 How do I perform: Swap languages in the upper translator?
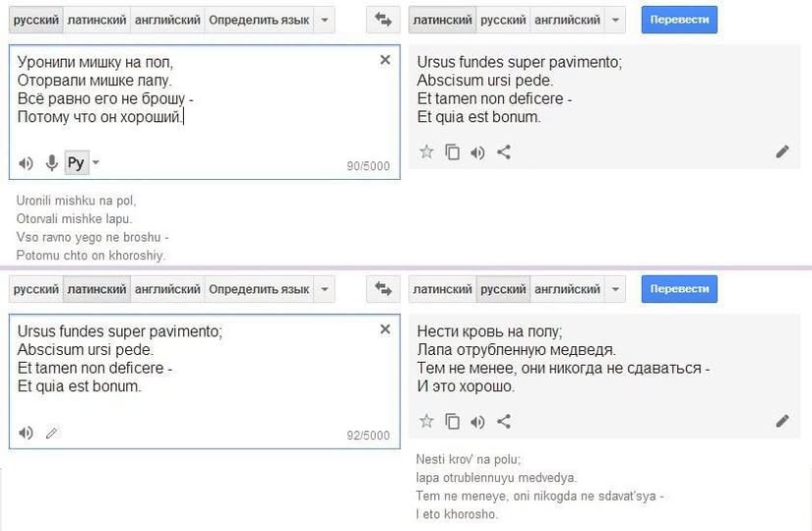(382, 20)
